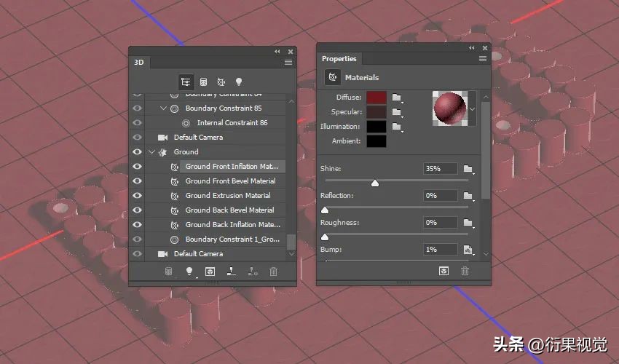
Task: Click the 3D panel render icon at bottom
Action: click(x=168, y=272)
